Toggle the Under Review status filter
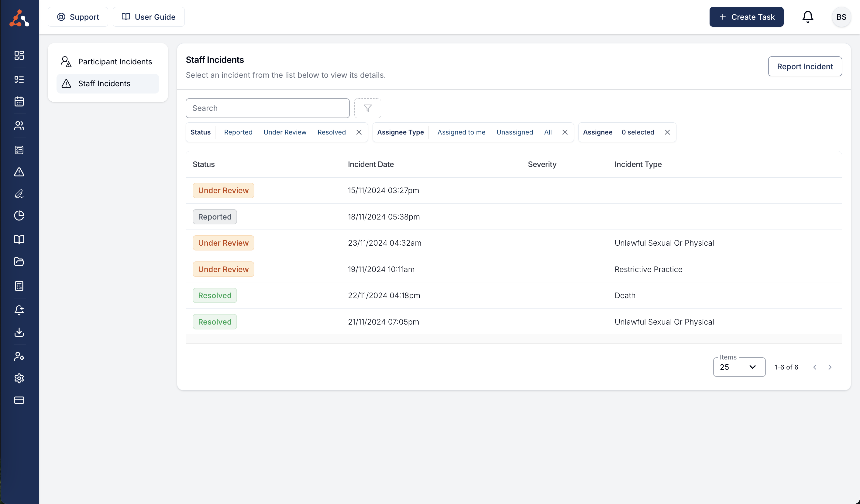 pos(285,132)
